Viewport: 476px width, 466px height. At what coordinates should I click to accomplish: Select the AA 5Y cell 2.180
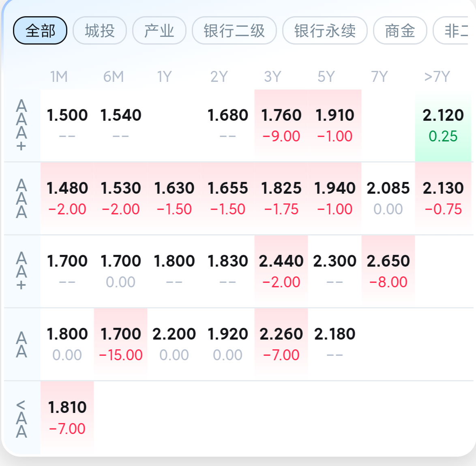click(334, 344)
